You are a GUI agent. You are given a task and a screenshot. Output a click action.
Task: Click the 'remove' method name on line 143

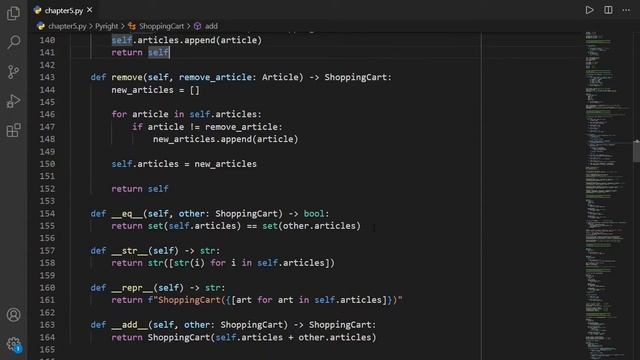point(127,77)
